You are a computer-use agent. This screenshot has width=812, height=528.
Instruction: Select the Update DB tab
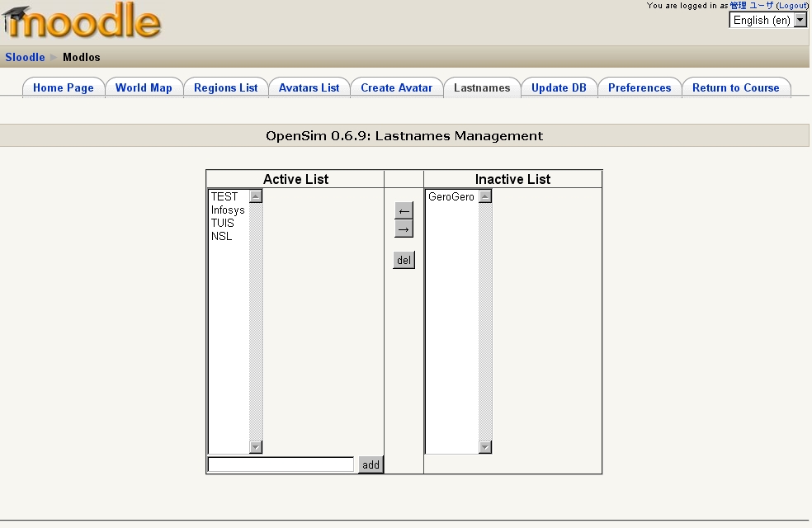tap(559, 88)
